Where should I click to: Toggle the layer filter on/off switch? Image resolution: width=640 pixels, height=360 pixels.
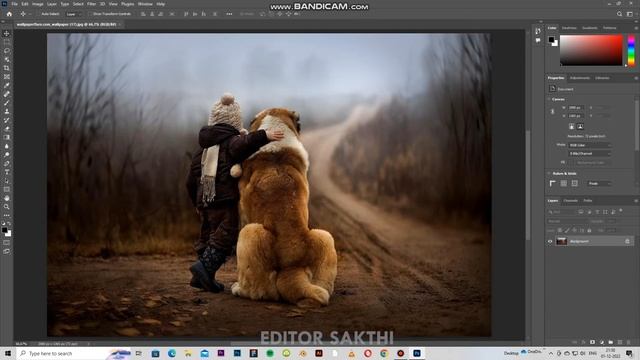pyautogui.click(x=621, y=211)
